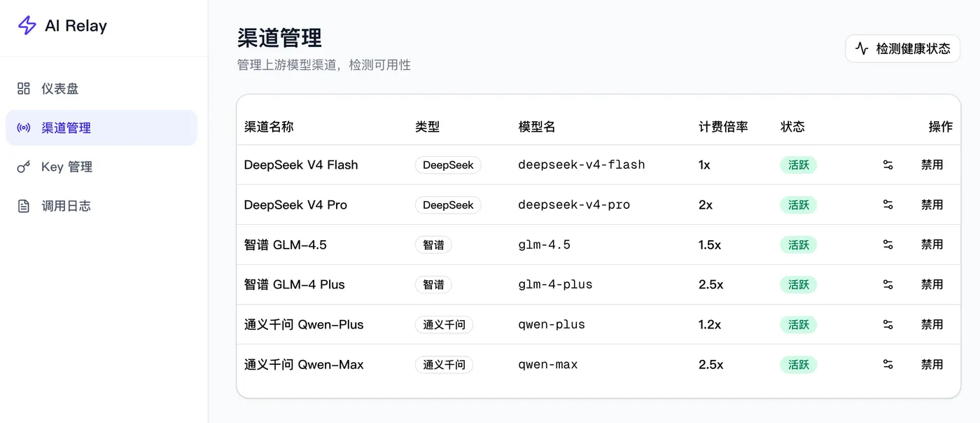Click the 检测健康状态 button

coord(903,48)
